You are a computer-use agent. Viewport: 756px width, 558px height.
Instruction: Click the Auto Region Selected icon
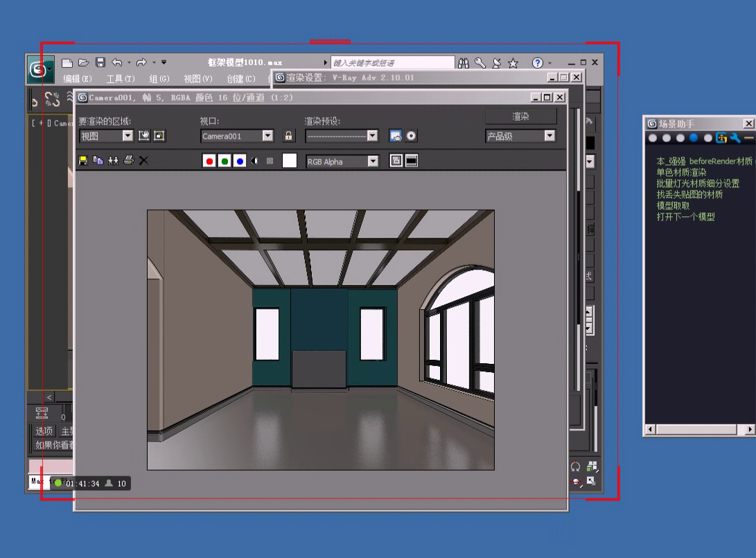159,136
